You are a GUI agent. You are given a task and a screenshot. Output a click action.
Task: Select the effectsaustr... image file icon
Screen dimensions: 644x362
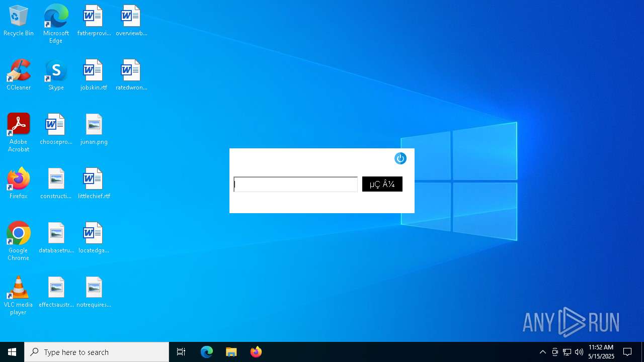point(56,293)
